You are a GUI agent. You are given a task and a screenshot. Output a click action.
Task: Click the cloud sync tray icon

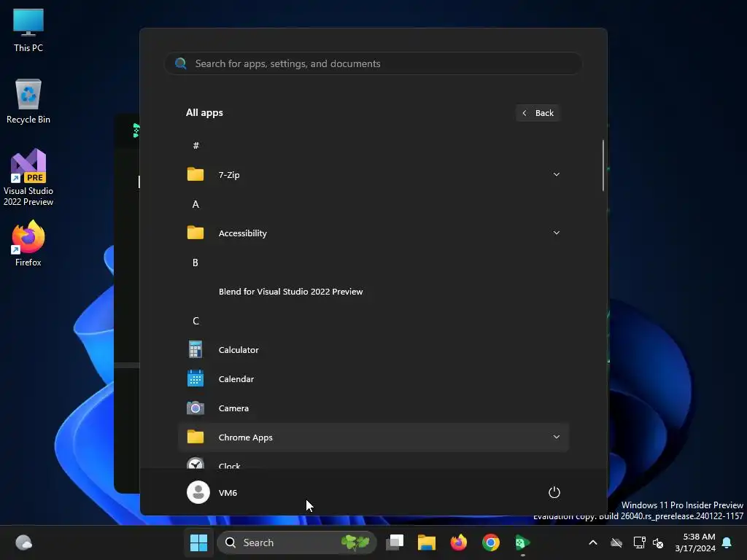[x=616, y=542]
